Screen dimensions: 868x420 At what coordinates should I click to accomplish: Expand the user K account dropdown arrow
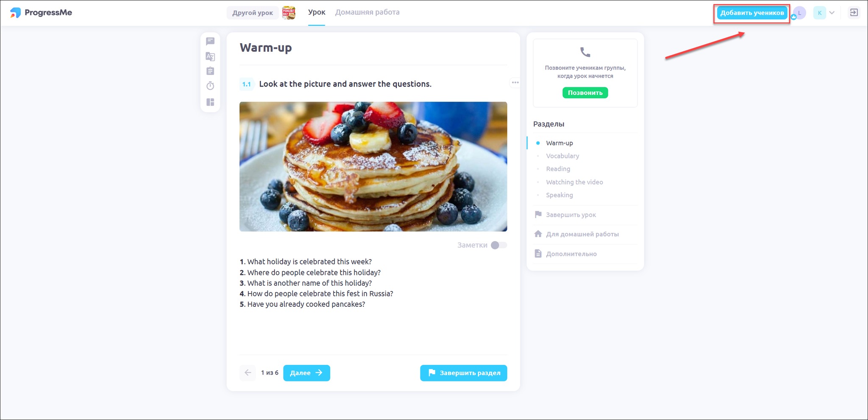(x=832, y=13)
